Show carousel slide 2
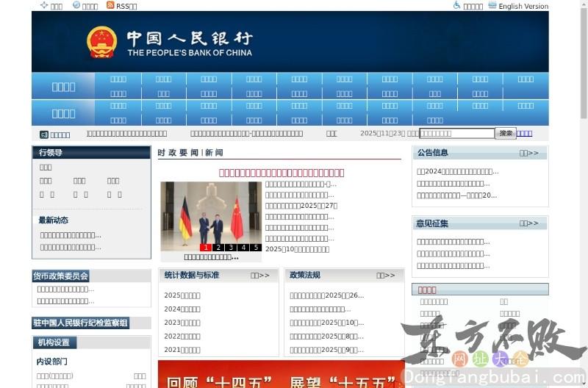588x388 pixels. pyautogui.click(x=218, y=248)
